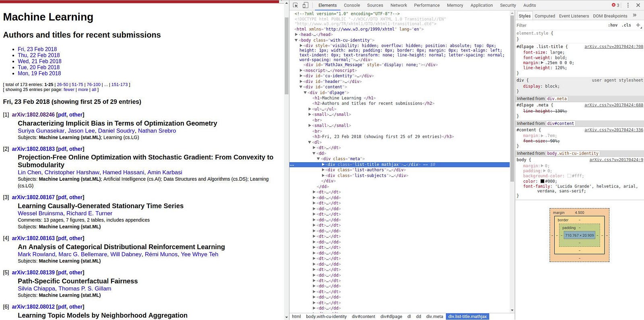644x320 pixels.
Task: Select the Elements tab
Action: point(327,5)
